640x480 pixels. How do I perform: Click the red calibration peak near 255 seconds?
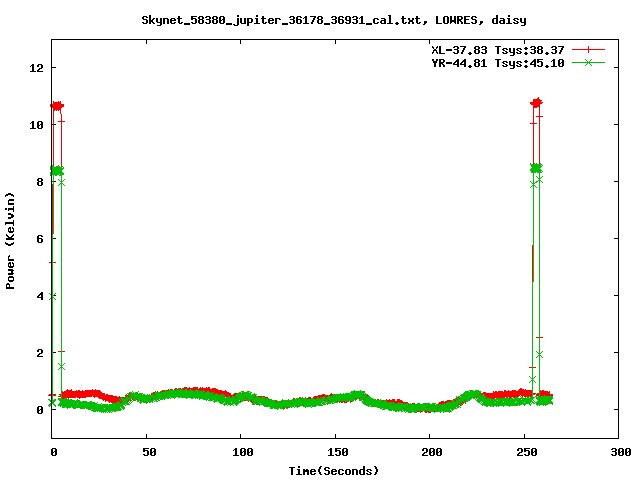[536, 102]
